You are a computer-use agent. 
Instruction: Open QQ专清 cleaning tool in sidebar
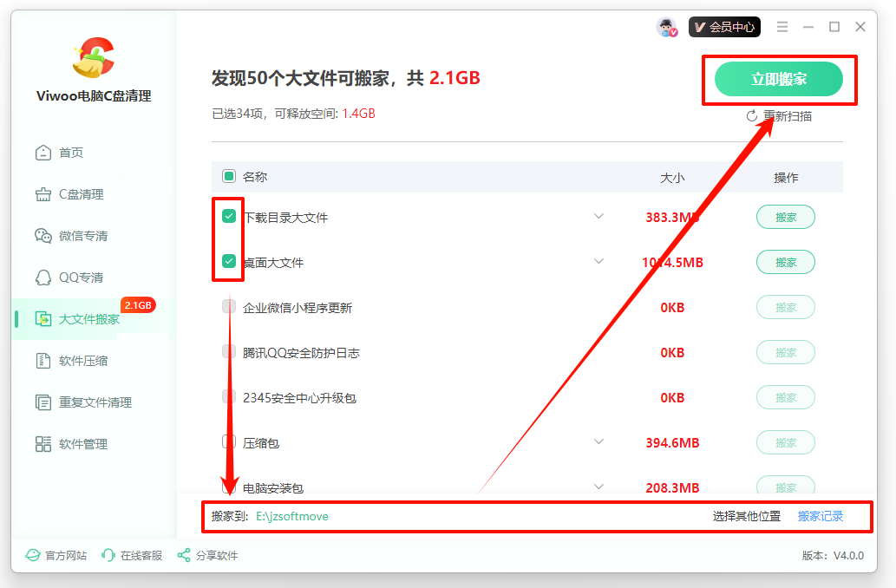point(42,277)
